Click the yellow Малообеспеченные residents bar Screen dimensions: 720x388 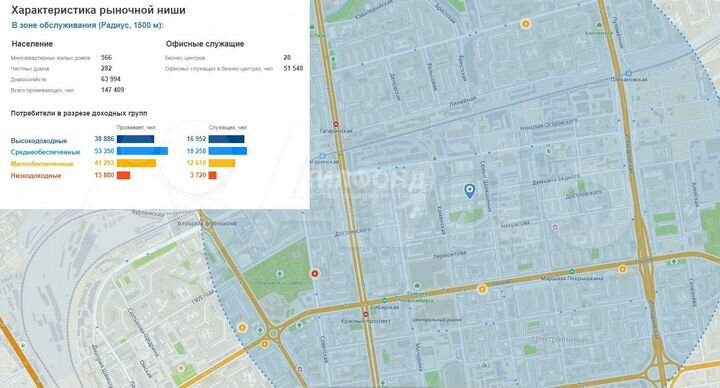click(x=136, y=163)
